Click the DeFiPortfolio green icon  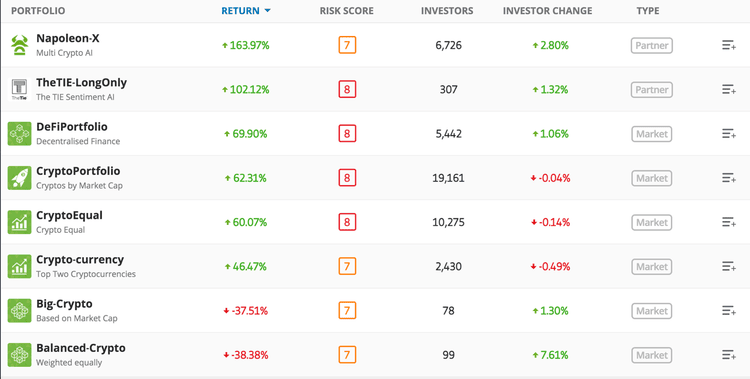click(20, 134)
